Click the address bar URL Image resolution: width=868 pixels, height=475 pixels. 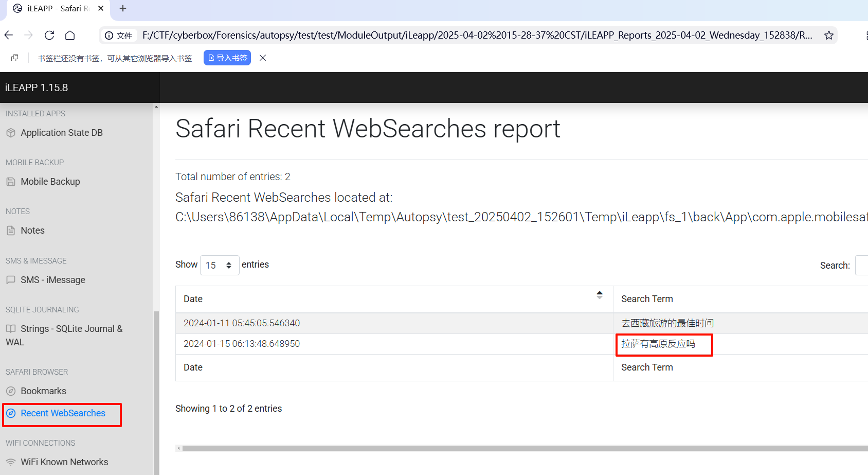pos(477,35)
